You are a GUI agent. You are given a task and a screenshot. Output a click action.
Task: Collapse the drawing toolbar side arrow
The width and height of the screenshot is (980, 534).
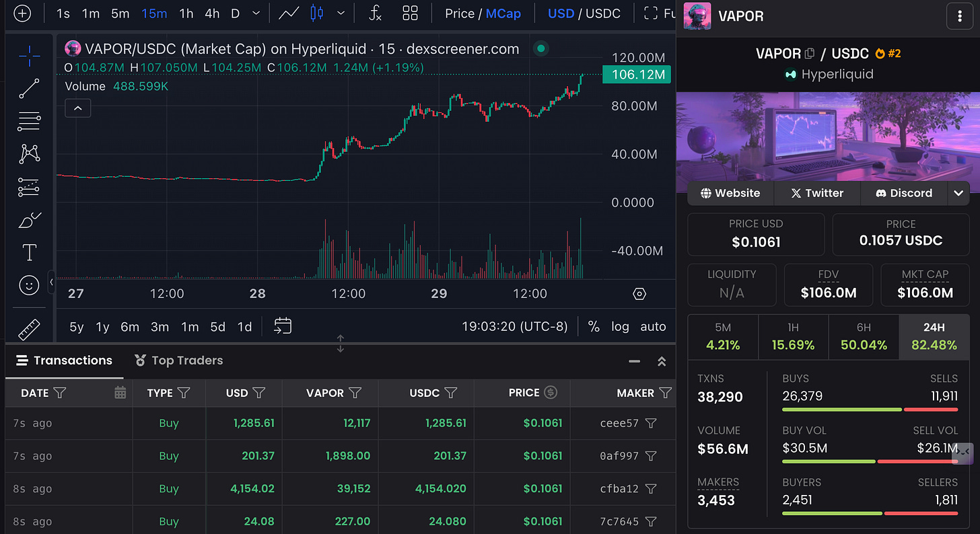[x=52, y=283]
